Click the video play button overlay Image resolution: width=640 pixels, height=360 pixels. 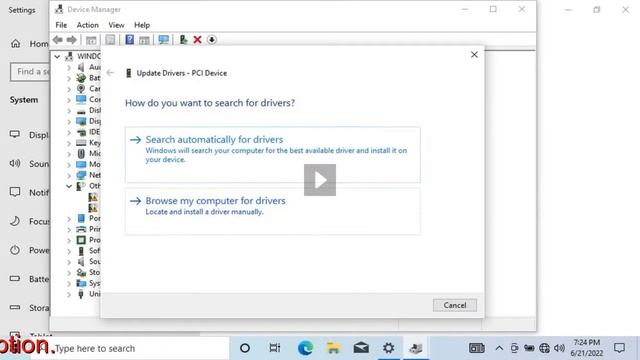[x=320, y=180]
